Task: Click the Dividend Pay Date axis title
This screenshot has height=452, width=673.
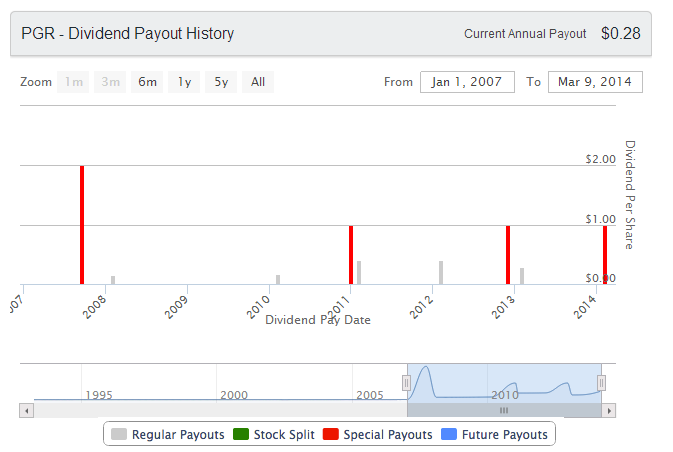Action: point(318,320)
